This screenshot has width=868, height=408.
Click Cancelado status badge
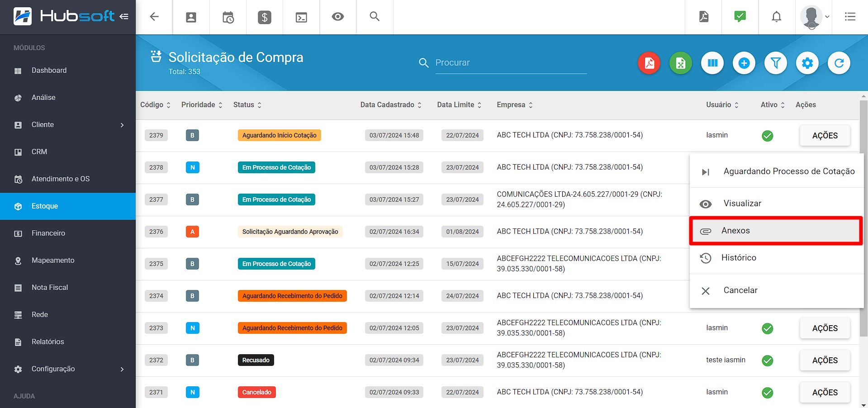coord(256,392)
